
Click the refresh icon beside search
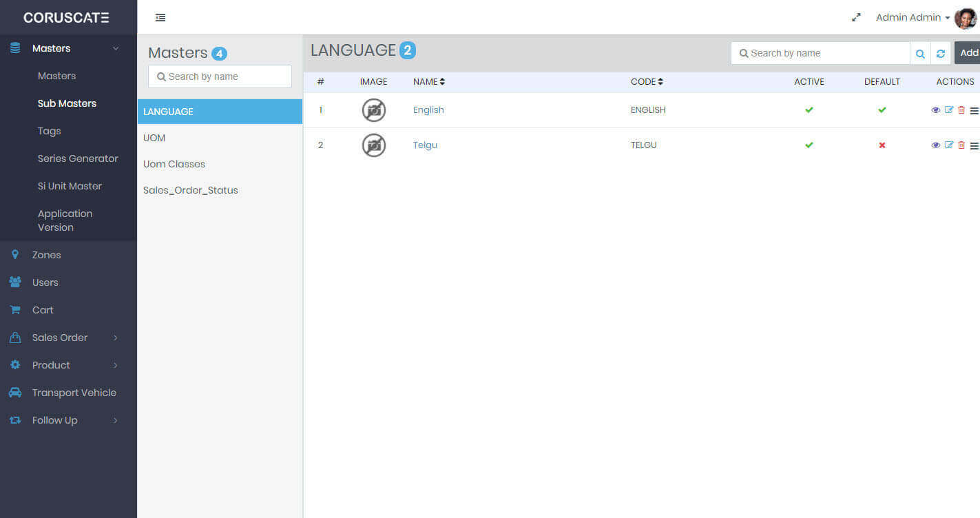(940, 53)
